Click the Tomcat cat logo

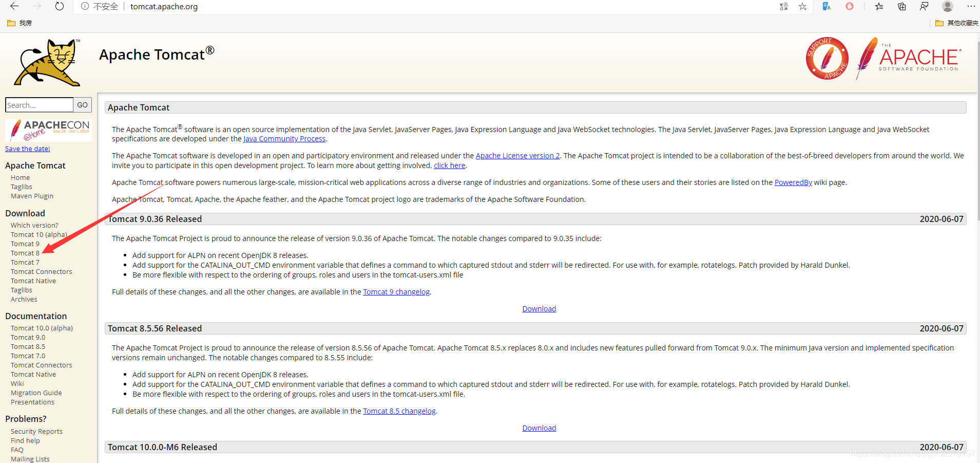pos(48,62)
